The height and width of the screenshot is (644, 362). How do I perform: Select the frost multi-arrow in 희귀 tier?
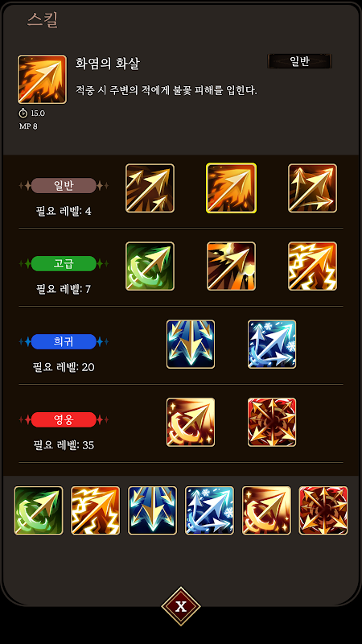click(272, 345)
